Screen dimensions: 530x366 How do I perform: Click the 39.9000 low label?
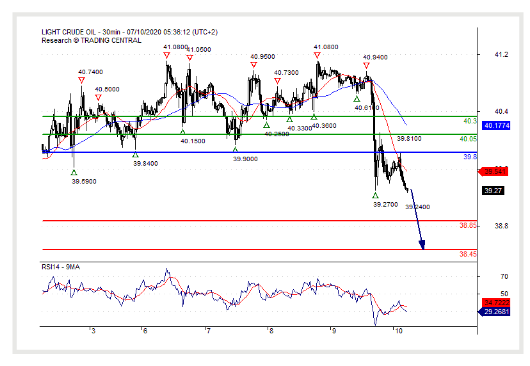tap(245, 159)
